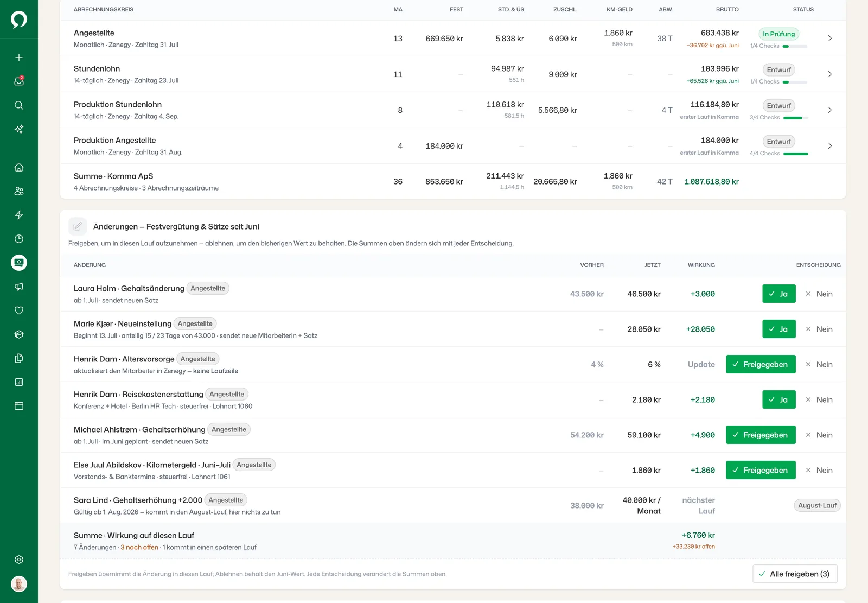Toggle Ja for Laura Holm Gehaltsänderung

pyautogui.click(x=778, y=294)
